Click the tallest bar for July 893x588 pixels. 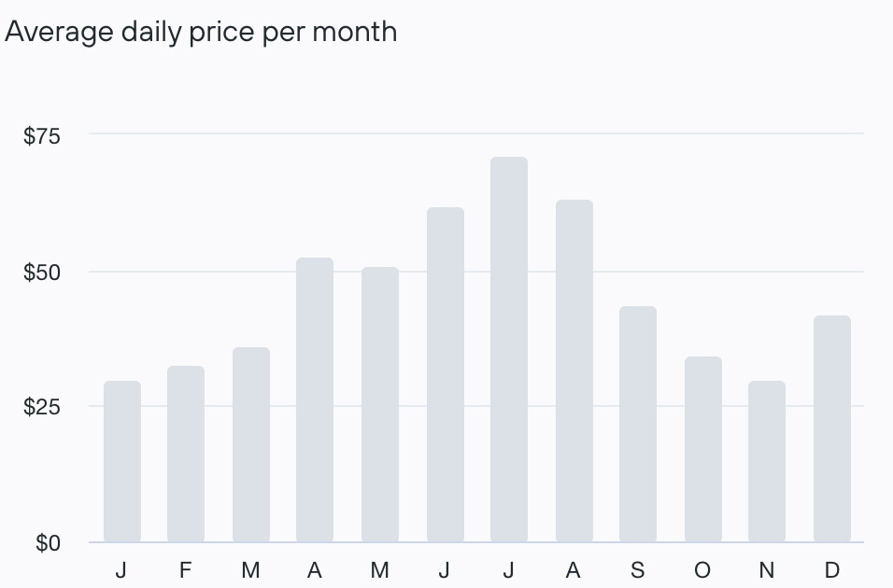[x=509, y=350]
